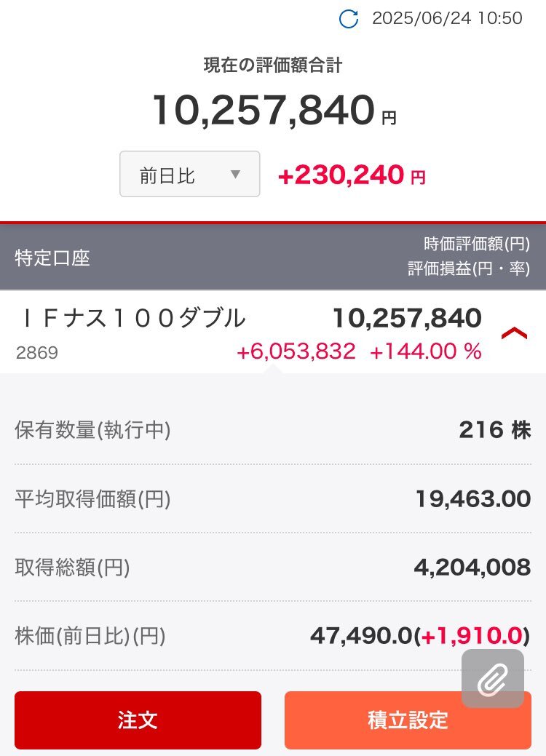
Task: Tap stock code 2869 under holding name
Action: [36, 352]
